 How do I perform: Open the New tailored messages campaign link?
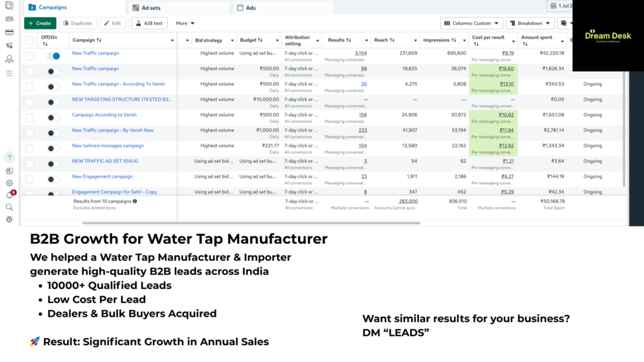click(x=108, y=145)
